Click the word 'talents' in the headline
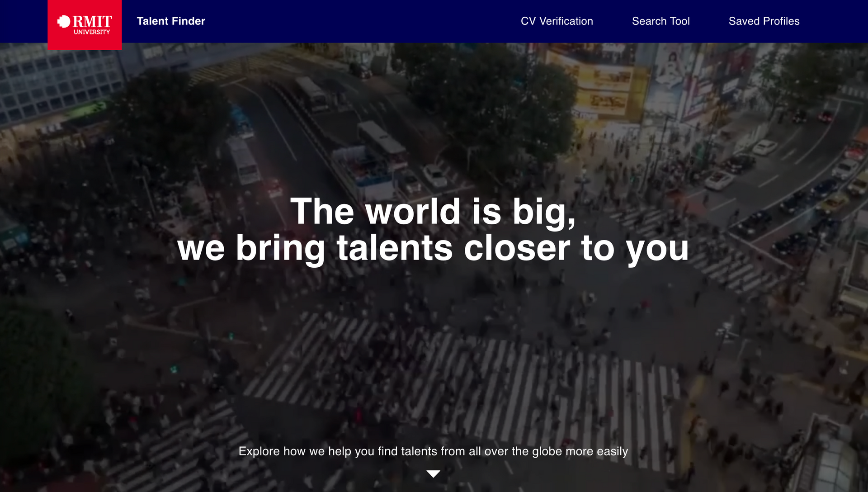The height and width of the screenshot is (492, 868). coord(394,248)
